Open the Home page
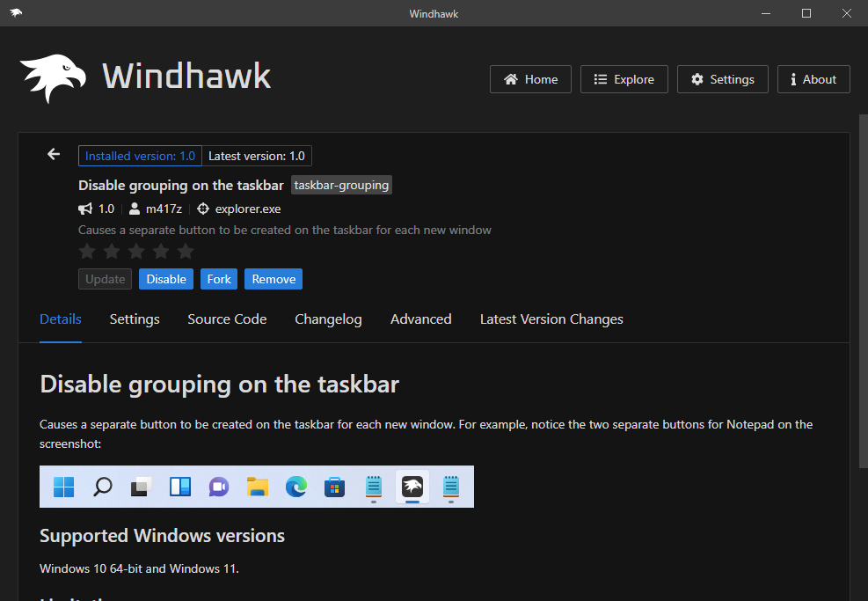This screenshot has height=601, width=868. [530, 79]
